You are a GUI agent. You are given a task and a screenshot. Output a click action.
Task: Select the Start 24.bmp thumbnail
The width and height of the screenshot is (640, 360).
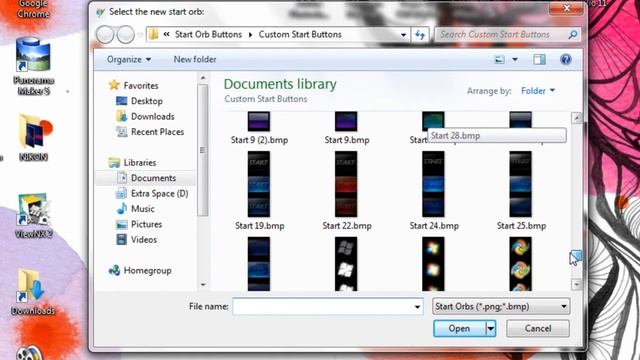433,184
